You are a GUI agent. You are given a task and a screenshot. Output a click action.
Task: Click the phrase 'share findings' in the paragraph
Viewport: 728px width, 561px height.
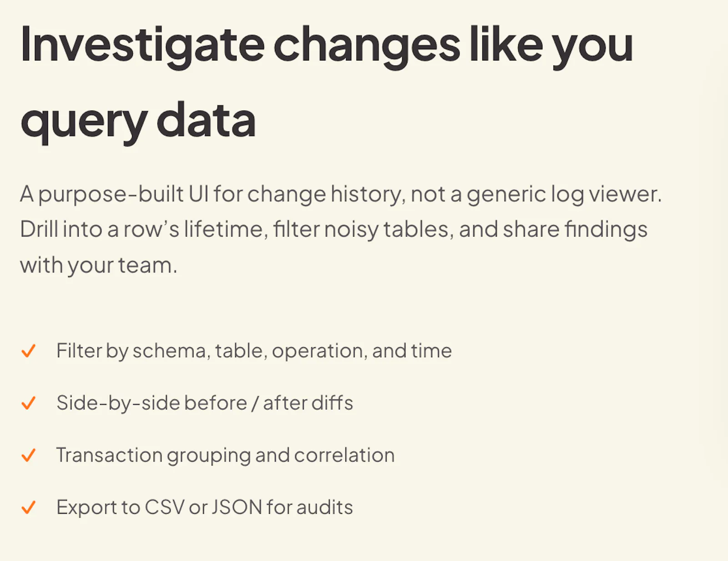[575, 230]
